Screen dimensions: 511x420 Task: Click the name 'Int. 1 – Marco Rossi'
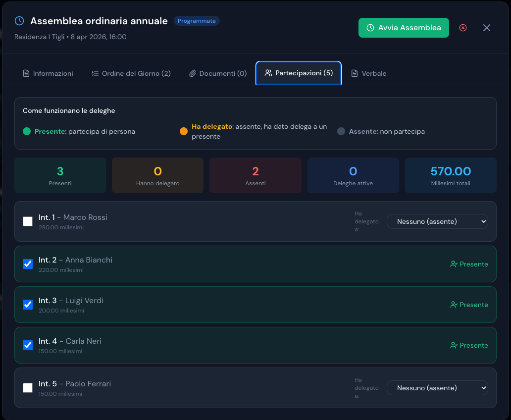tap(73, 217)
